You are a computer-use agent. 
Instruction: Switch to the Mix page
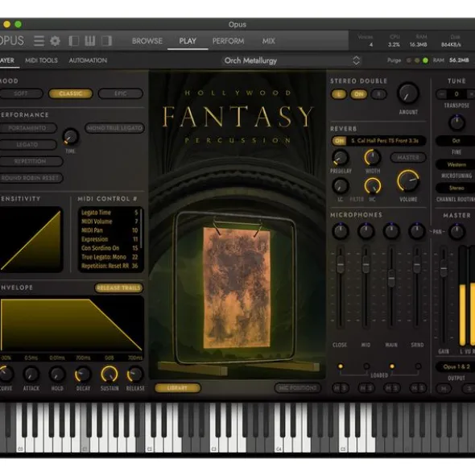pos(269,41)
